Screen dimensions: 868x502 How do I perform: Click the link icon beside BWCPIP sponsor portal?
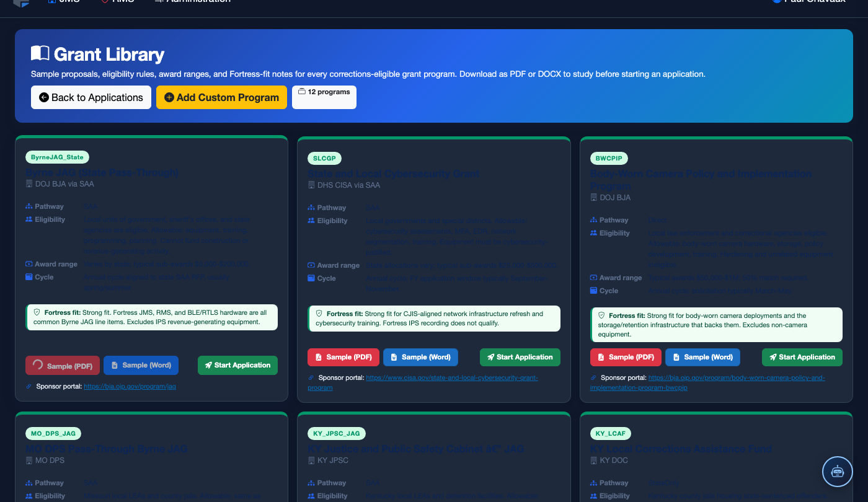click(x=593, y=378)
